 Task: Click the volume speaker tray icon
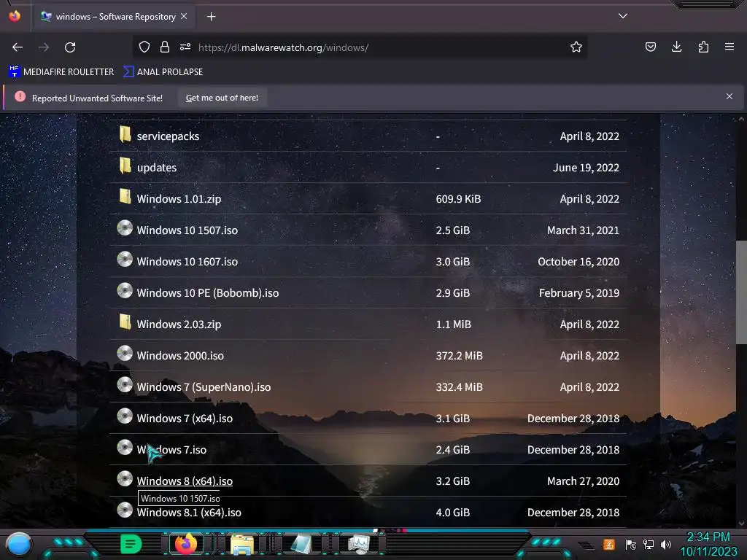click(665, 544)
